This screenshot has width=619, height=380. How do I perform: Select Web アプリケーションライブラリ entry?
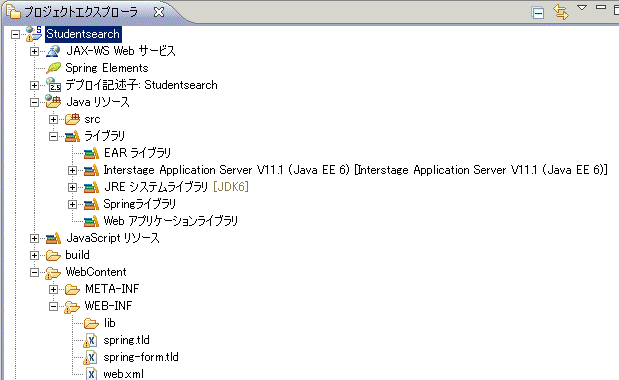pos(171,221)
